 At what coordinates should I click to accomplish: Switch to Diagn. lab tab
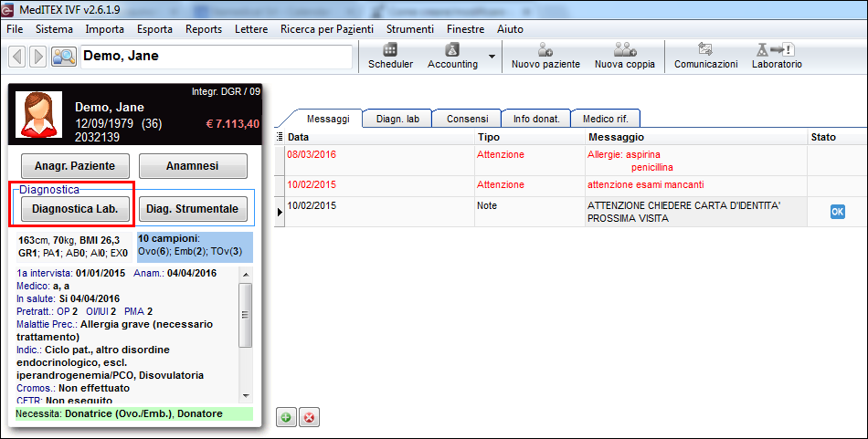click(x=397, y=119)
